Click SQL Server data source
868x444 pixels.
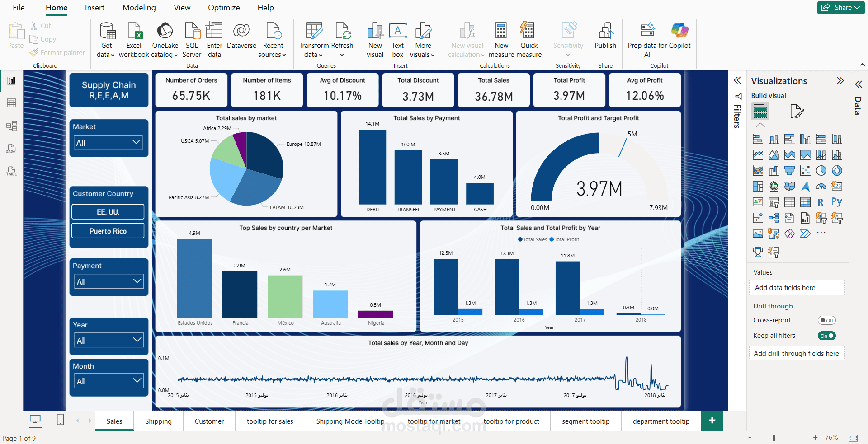pos(192,40)
